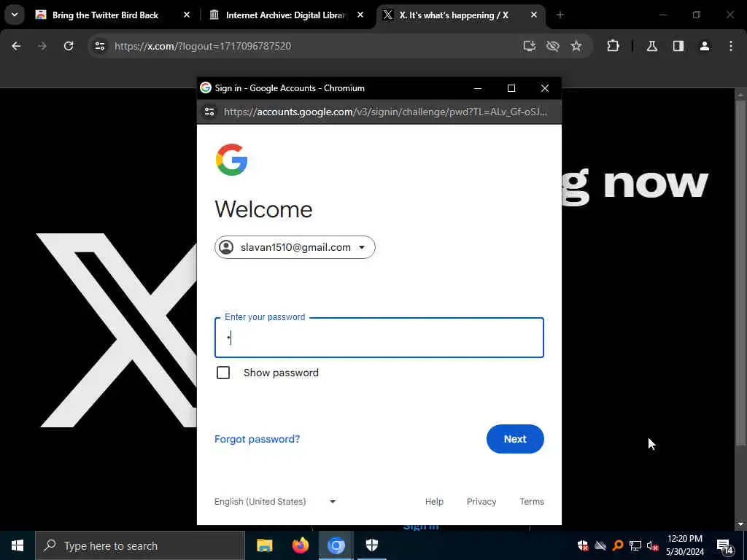This screenshot has width=747, height=560.
Task: Close the Sign in - Google Accounts window
Action: click(544, 88)
